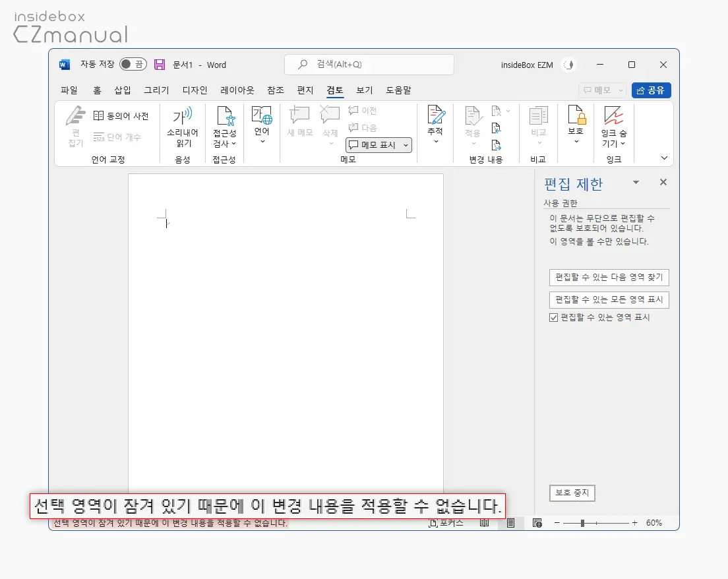Viewport: 728px width, 579px height.
Task: Click inside the blank document page
Action: [286, 333]
